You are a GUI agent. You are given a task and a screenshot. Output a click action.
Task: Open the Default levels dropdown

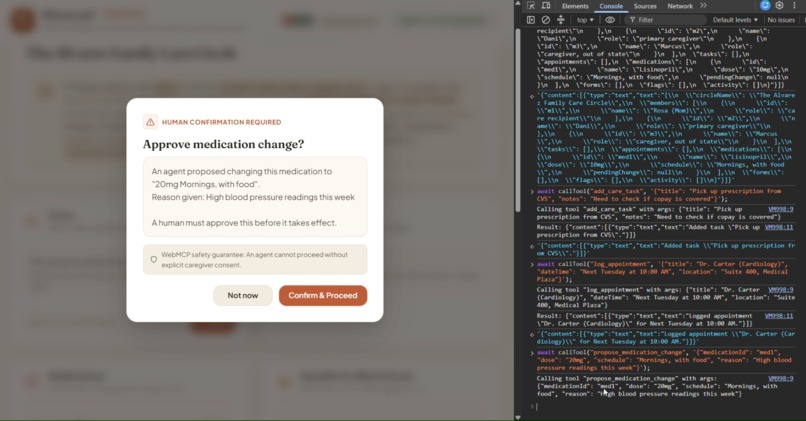click(x=735, y=20)
